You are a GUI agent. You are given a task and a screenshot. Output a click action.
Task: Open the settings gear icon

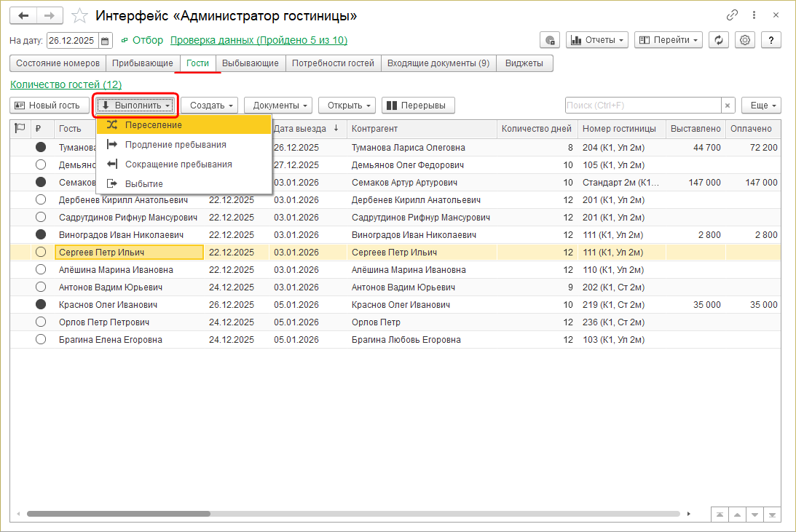pos(745,40)
